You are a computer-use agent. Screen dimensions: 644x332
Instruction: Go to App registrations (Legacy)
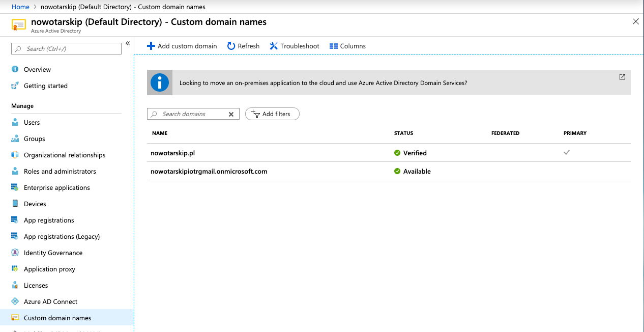click(62, 236)
